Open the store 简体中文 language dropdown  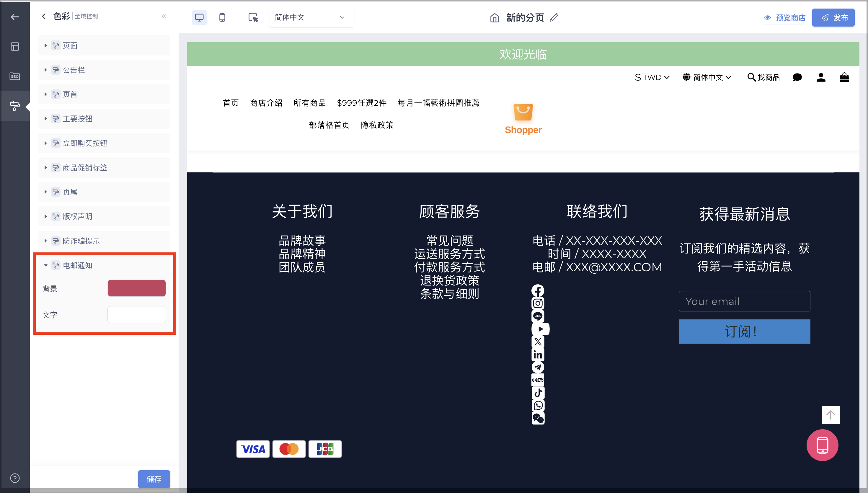[x=707, y=77]
